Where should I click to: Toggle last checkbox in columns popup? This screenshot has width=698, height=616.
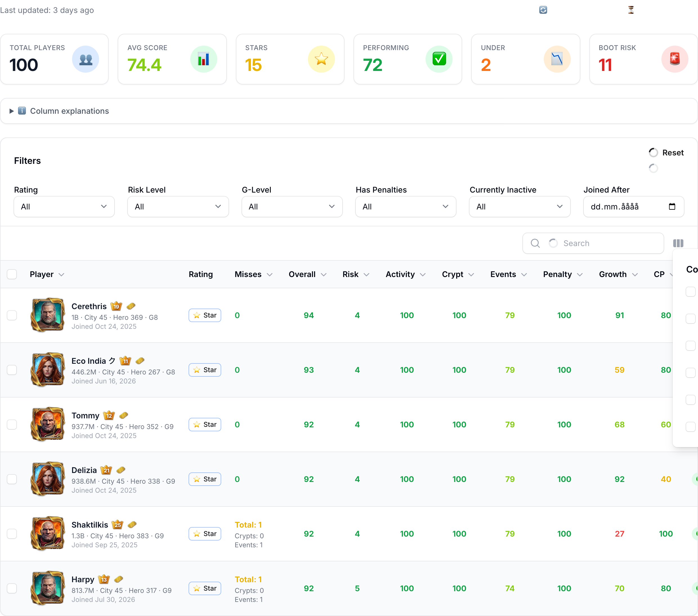coord(690,427)
